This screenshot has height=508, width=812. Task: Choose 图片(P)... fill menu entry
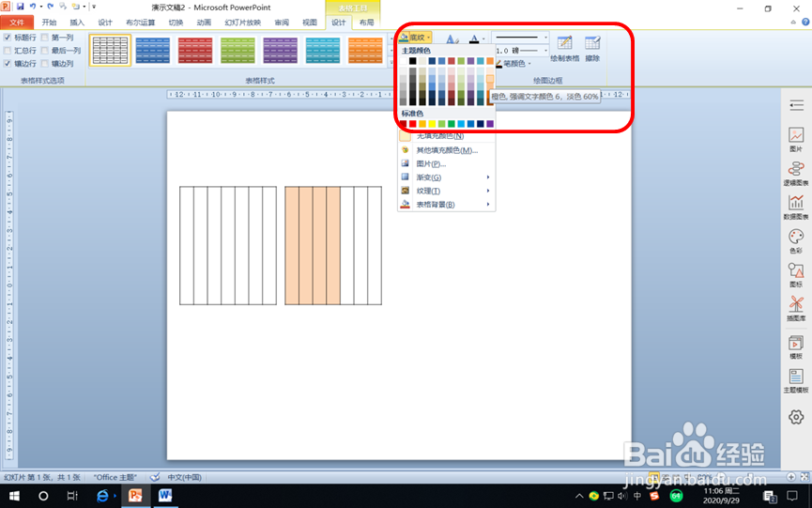pyautogui.click(x=447, y=163)
